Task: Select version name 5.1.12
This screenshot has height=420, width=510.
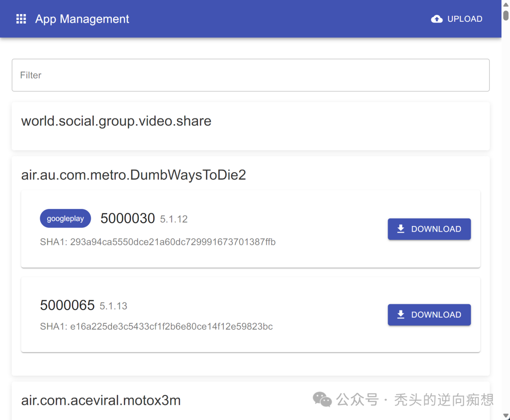Action: (x=174, y=219)
